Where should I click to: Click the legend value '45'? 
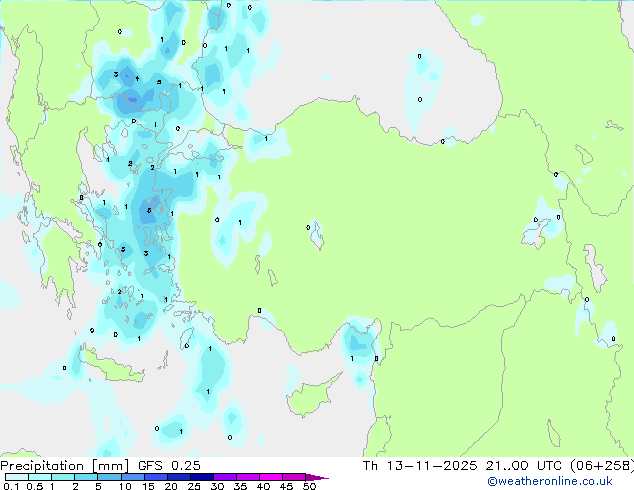tap(286, 486)
